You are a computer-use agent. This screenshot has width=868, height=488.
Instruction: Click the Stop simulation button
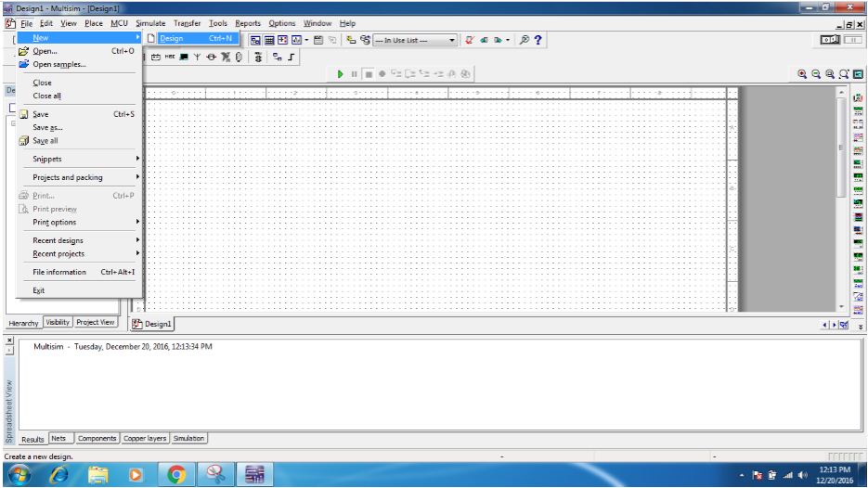[x=369, y=73]
